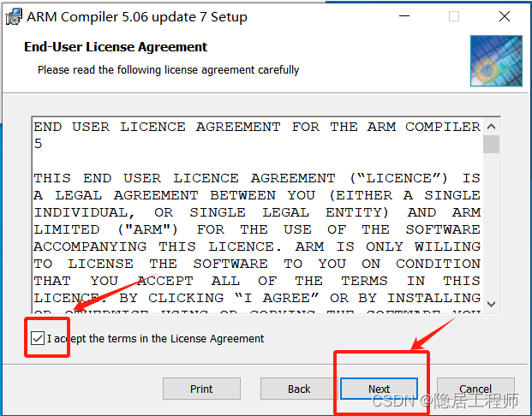This screenshot has width=532, height=416.
Task: Click the installer icon in the title bar
Action: click(x=14, y=16)
